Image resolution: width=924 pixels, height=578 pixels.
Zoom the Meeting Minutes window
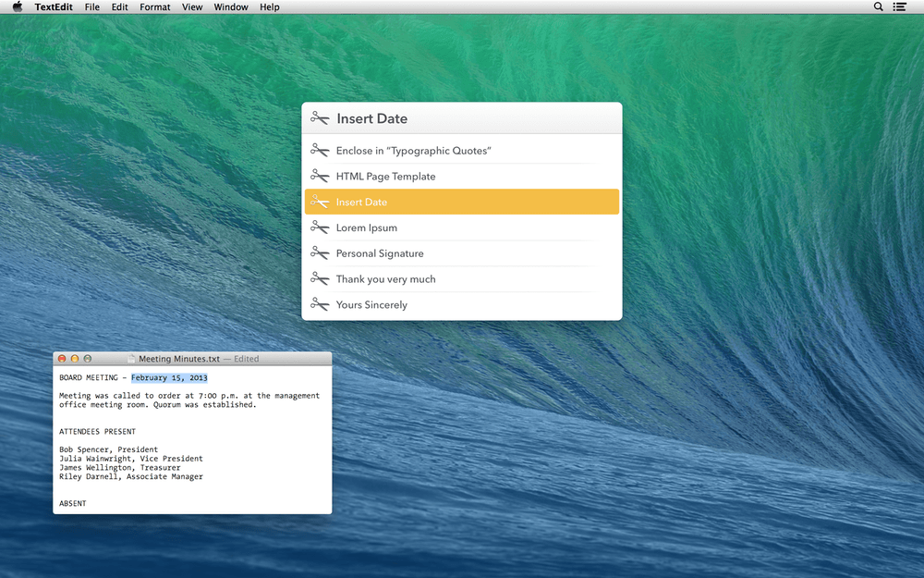tap(88, 359)
